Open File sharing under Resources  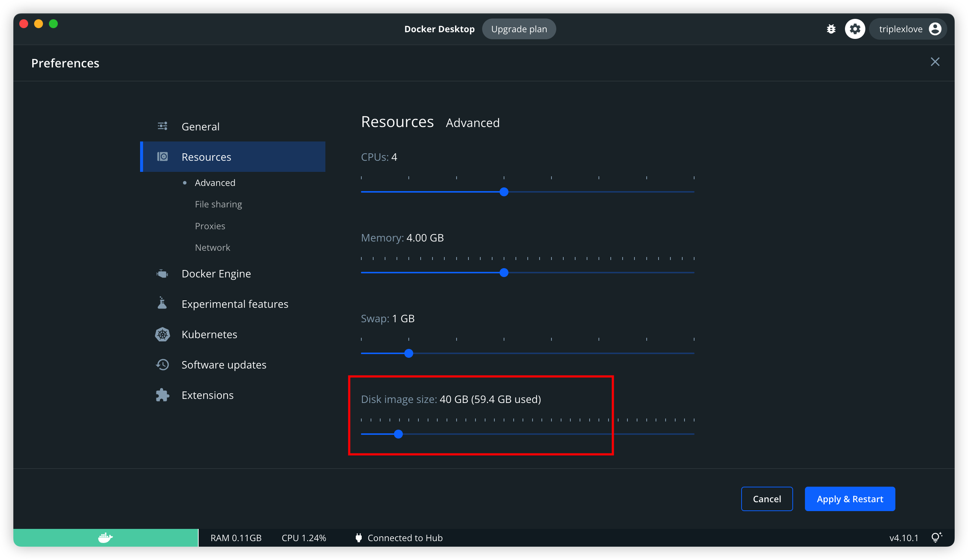coord(218,204)
